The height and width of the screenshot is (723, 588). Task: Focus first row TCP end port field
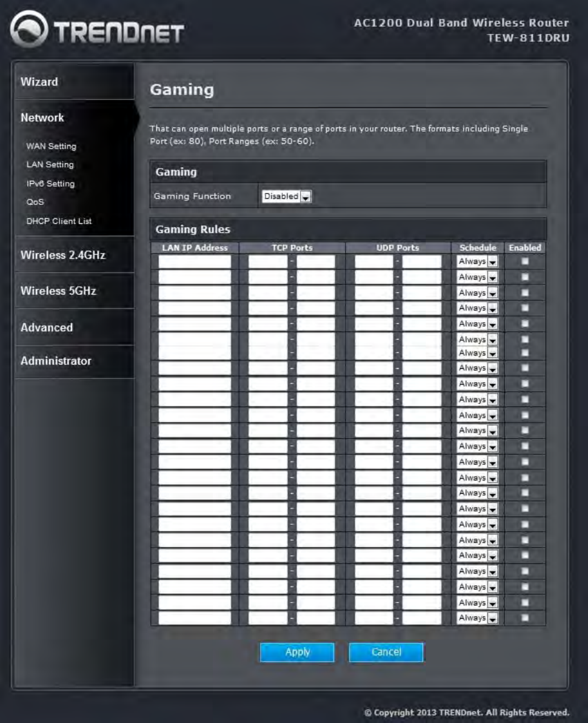click(316, 261)
